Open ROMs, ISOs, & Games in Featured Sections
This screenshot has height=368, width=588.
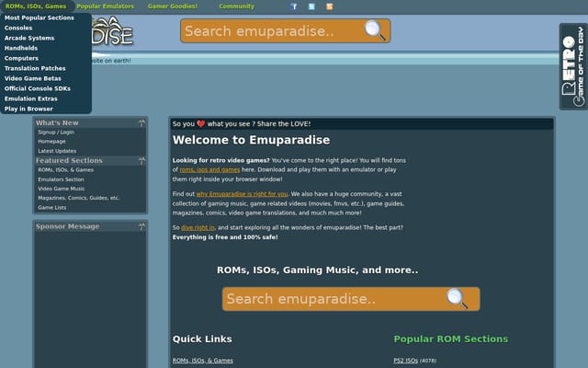pyautogui.click(x=65, y=169)
